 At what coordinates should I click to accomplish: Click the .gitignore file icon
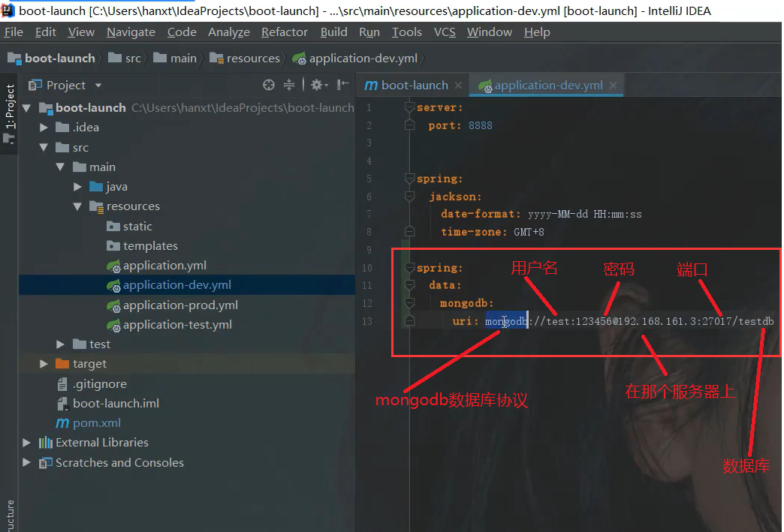coord(62,384)
